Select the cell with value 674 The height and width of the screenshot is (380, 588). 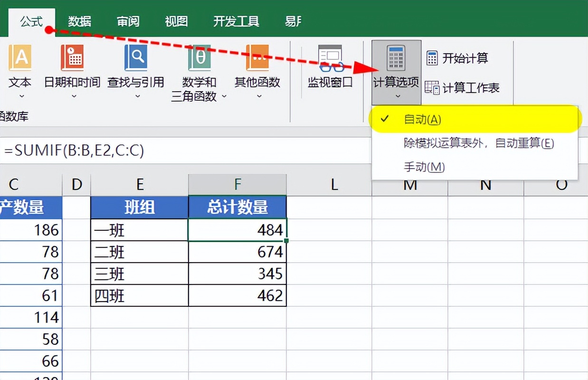237,252
